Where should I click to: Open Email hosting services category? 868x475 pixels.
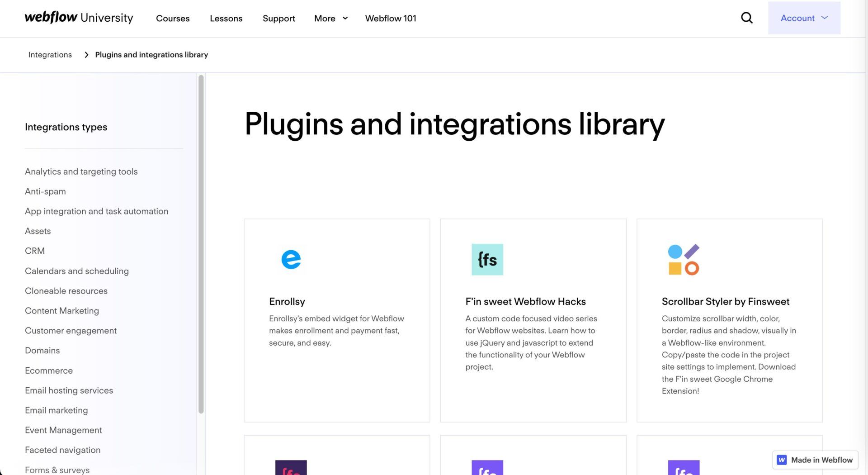click(69, 390)
